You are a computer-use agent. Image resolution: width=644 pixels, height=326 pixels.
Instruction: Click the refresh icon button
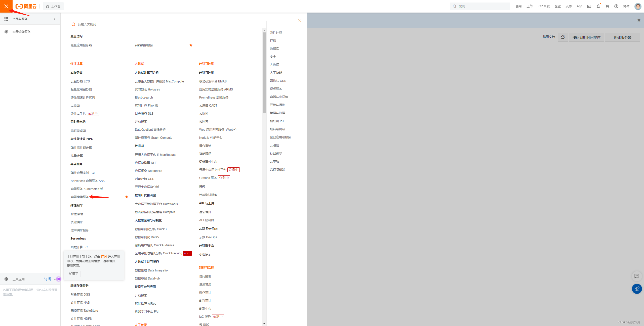[x=563, y=37]
